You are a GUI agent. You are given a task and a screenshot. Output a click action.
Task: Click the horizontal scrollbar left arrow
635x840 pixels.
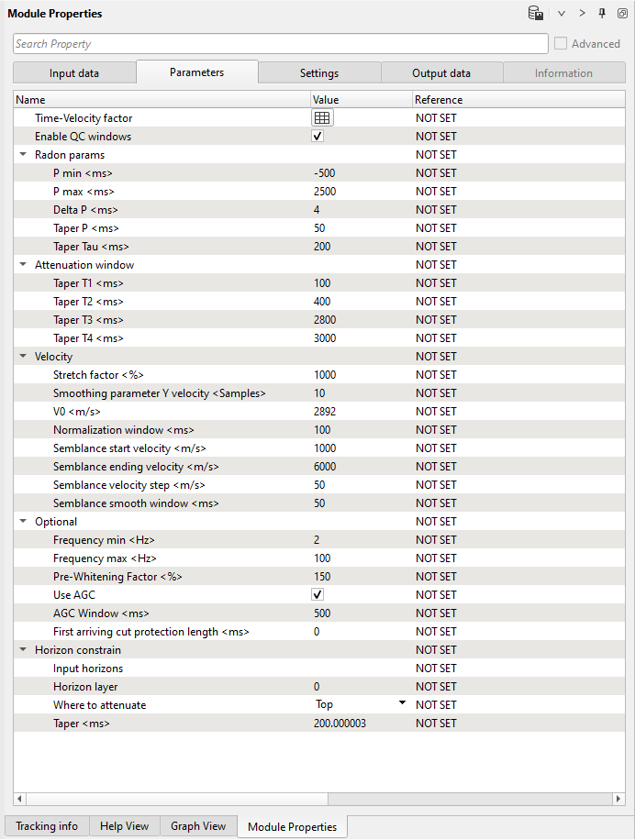pos(20,799)
